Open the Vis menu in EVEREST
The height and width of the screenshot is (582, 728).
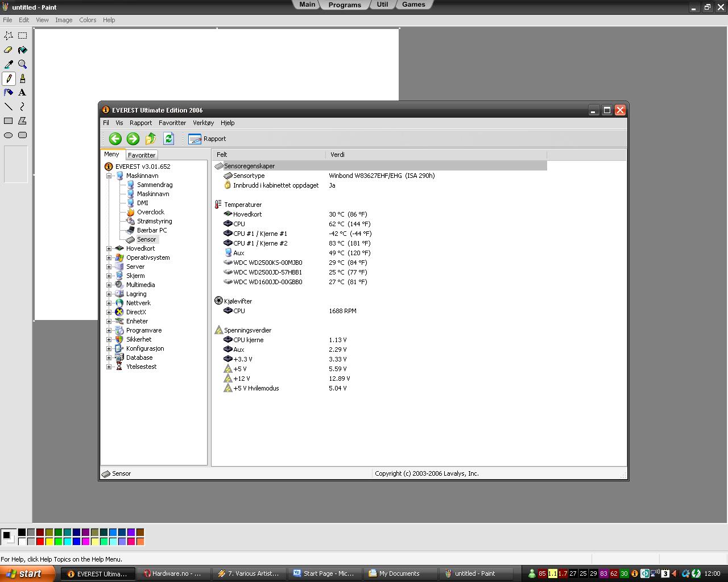(x=119, y=123)
